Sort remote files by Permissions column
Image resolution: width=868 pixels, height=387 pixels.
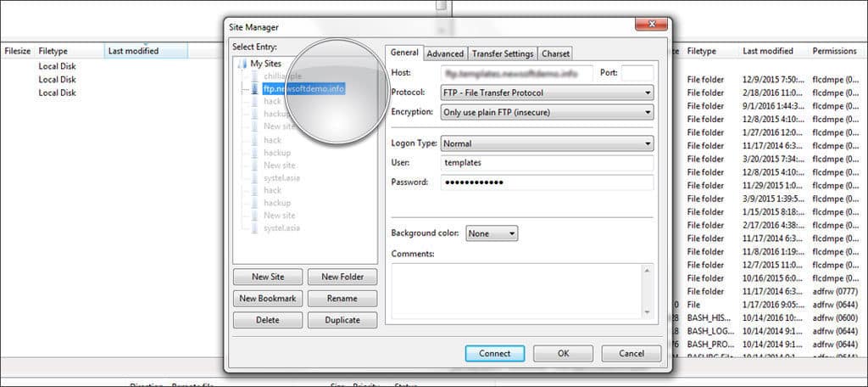pos(835,51)
